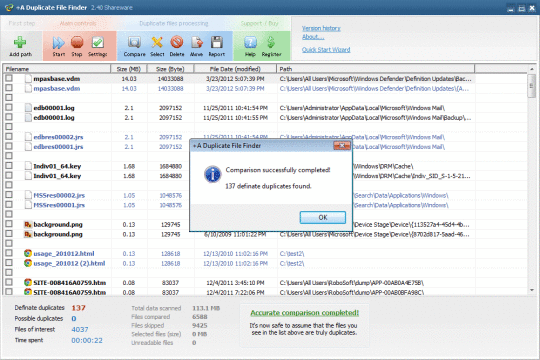The image size is (540, 360).
Task: Click first background.png file icon
Action: (28, 224)
